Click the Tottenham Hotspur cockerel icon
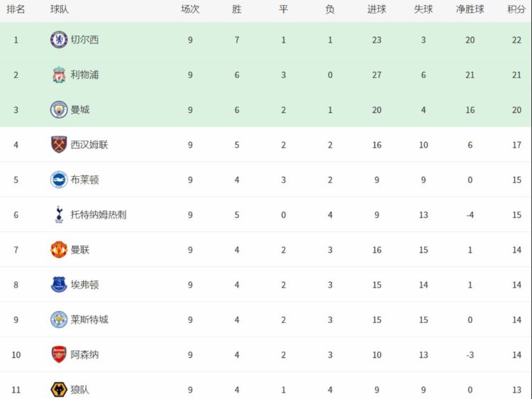The image size is (532, 399). coord(59,214)
